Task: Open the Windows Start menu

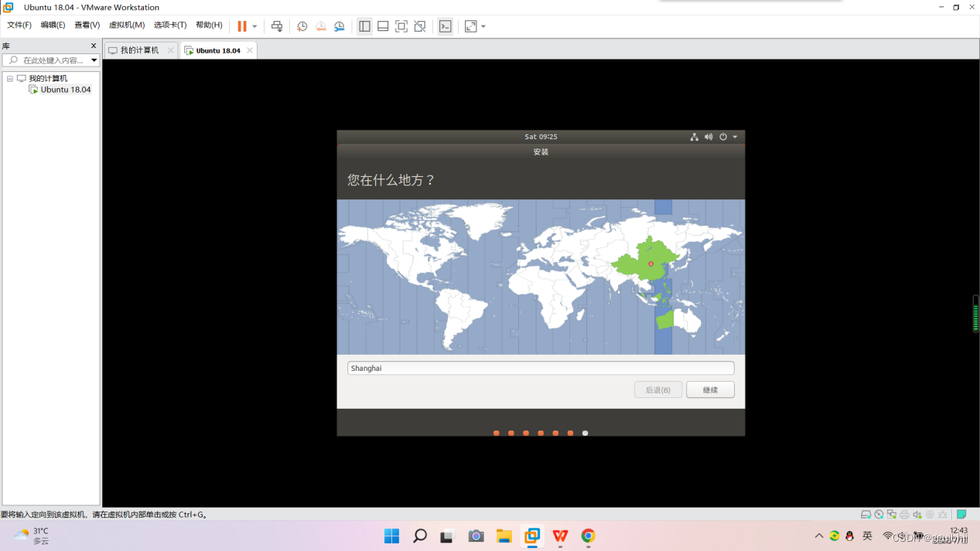Action: [392, 536]
